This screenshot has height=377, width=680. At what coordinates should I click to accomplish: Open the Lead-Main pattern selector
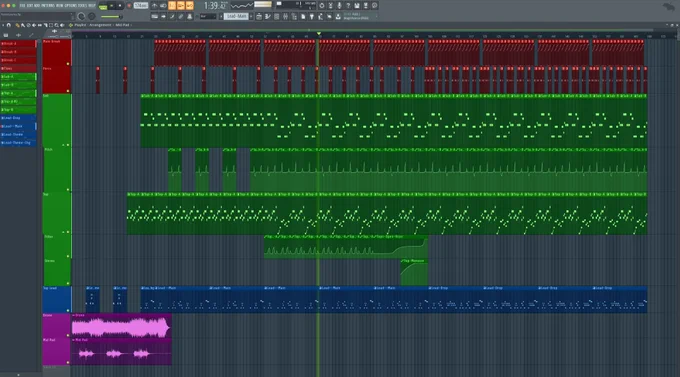236,16
